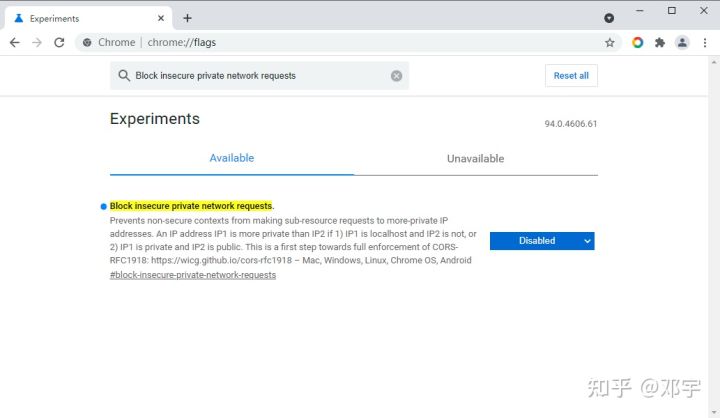Open the #block-insecure-private-network-requests anchor link
The image size is (720, 418).
pyautogui.click(x=193, y=275)
